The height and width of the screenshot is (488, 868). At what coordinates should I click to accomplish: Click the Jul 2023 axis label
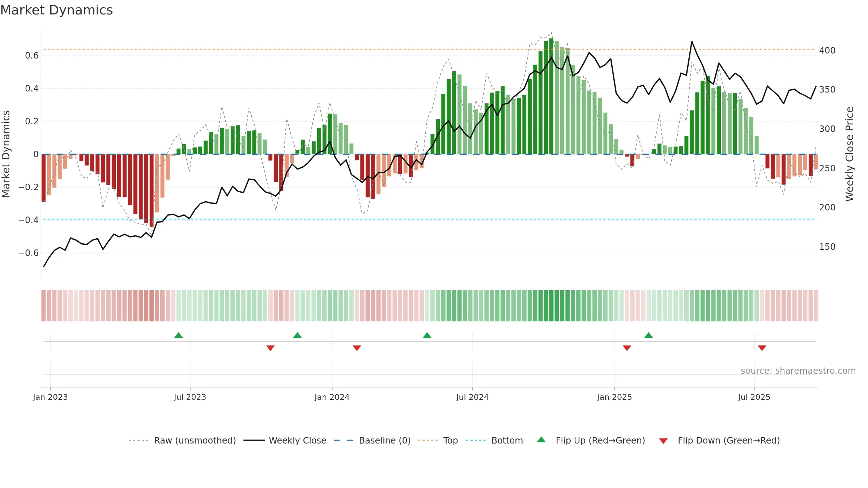190,397
